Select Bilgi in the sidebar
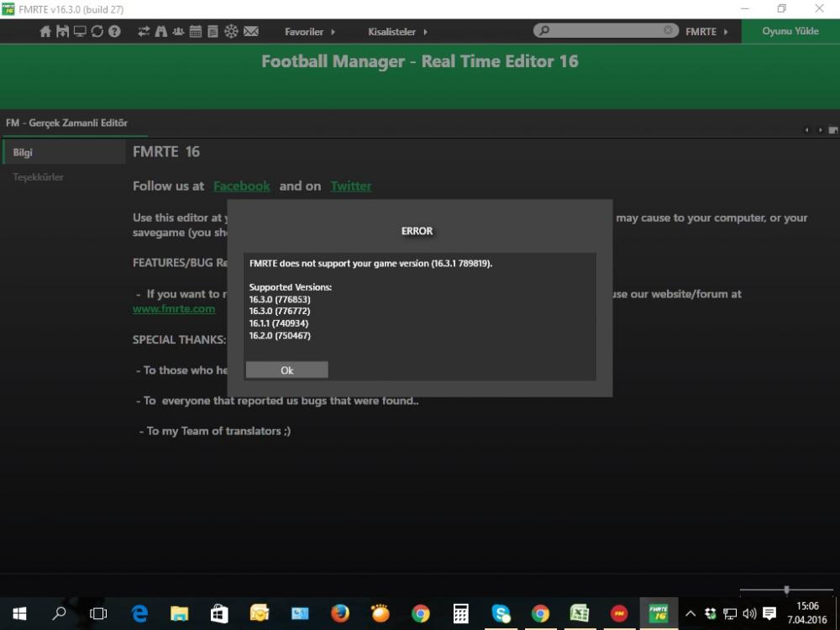This screenshot has width=840, height=630. (x=65, y=153)
